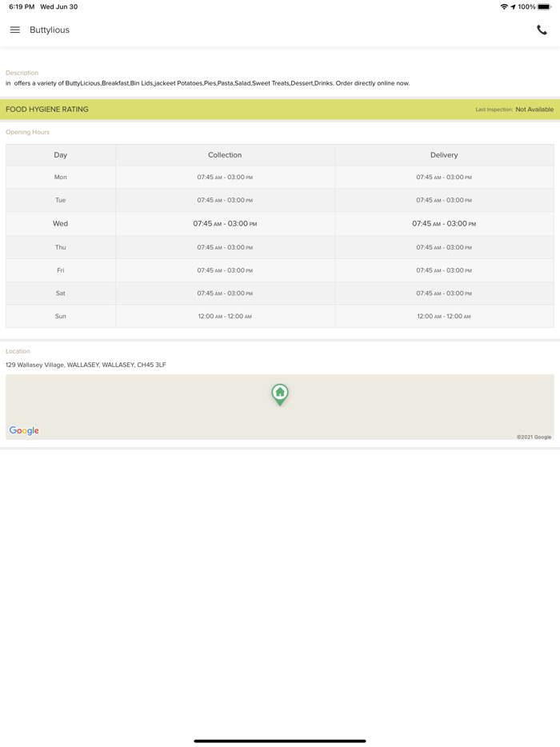
Task: Tap the phone call icon
Action: coord(542,30)
